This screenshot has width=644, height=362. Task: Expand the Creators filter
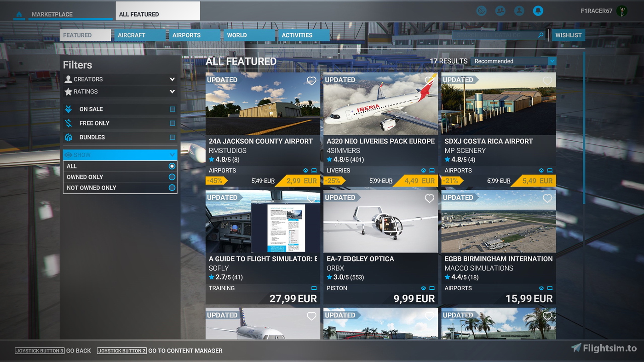click(x=172, y=79)
